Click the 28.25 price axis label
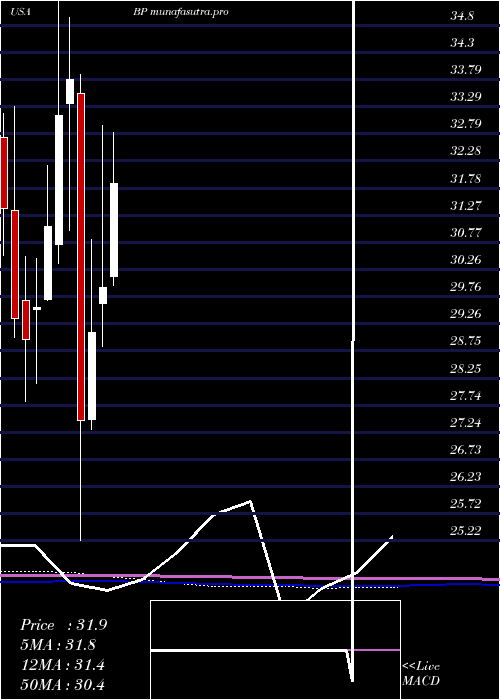Image resolution: width=500 pixels, height=700 pixels. (x=466, y=368)
